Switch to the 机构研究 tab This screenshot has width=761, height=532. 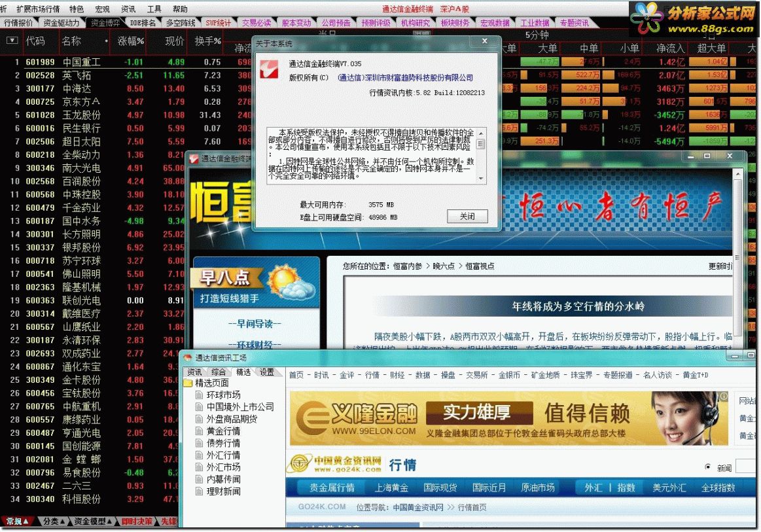pos(416,23)
